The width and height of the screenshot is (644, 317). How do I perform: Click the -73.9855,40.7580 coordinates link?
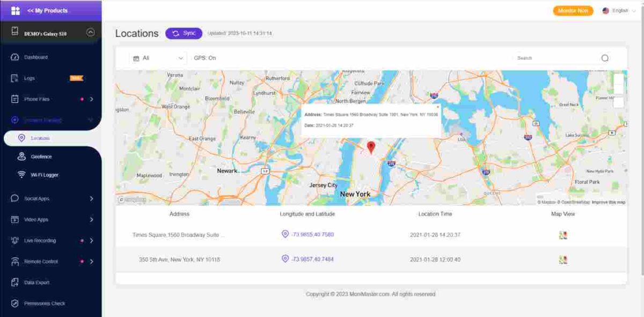312,235
